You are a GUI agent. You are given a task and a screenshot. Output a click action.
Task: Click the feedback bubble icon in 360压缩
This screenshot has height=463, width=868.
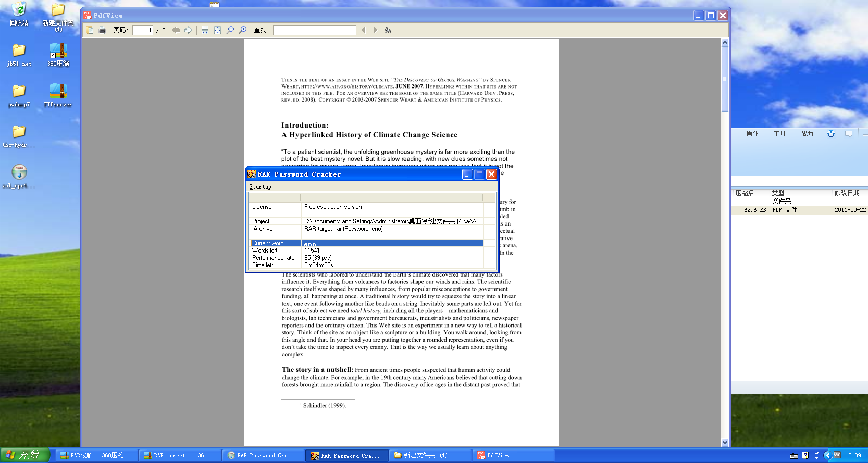point(849,134)
